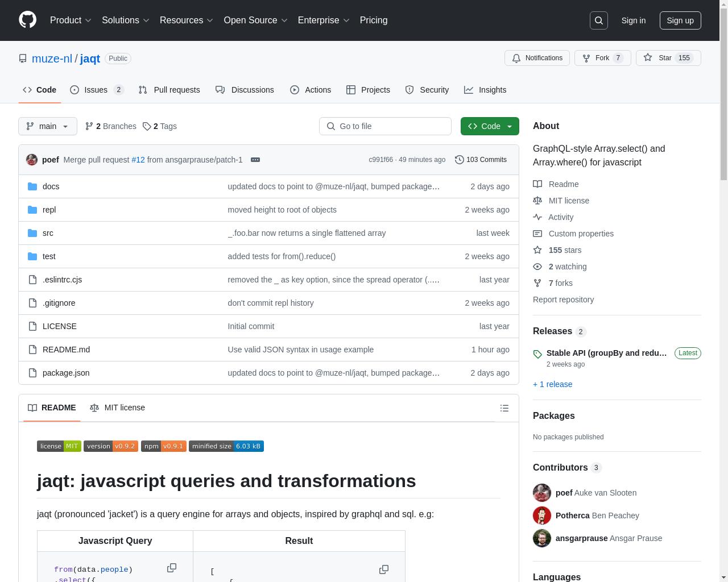Click poef's contributor avatar in sidebar

click(x=542, y=493)
